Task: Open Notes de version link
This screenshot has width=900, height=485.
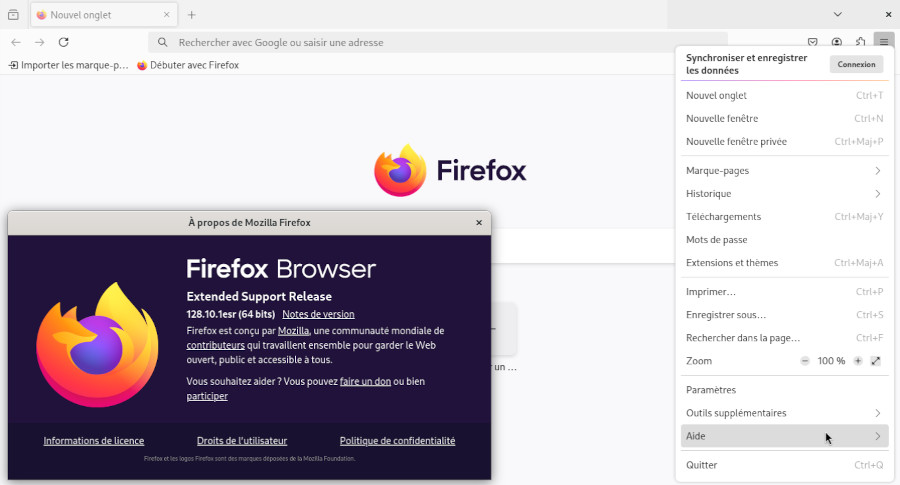Action: pyautogui.click(x=318, y=314)
